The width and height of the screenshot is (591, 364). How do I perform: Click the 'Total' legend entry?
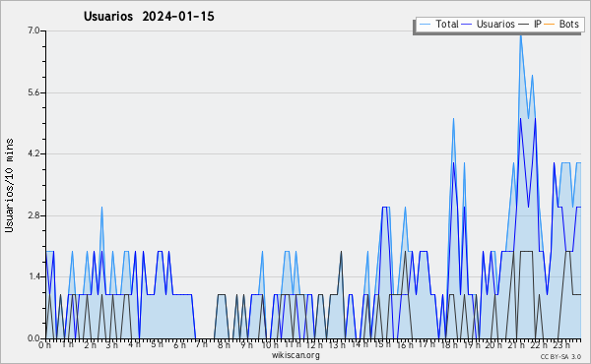point(438,25)
